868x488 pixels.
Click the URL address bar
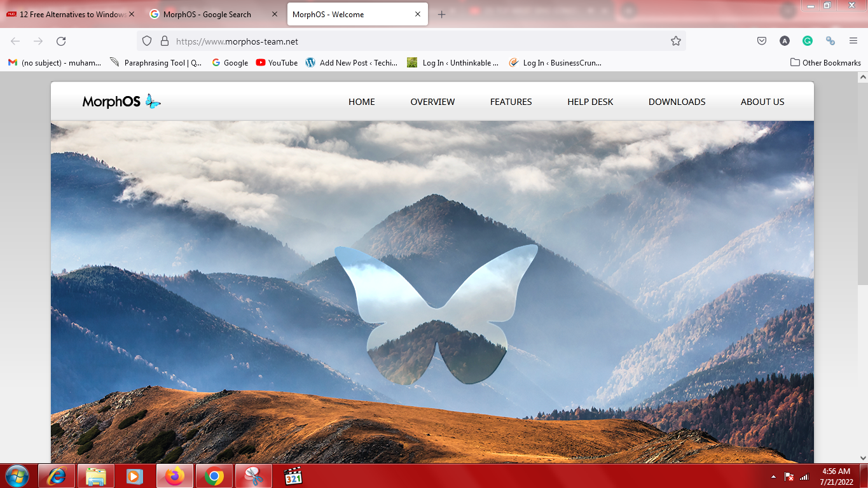pos(411,41)
